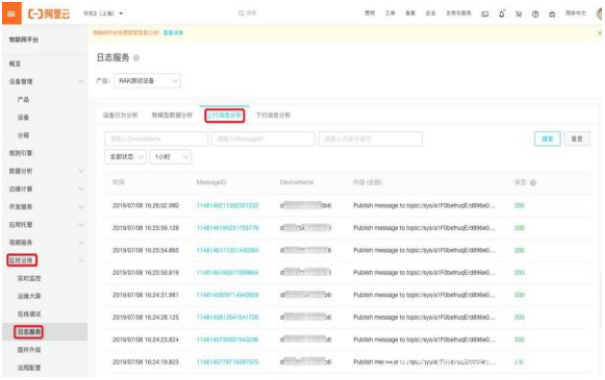Open 支持与服务 in the top menu
605x380 pixels.
click(458, 13)
